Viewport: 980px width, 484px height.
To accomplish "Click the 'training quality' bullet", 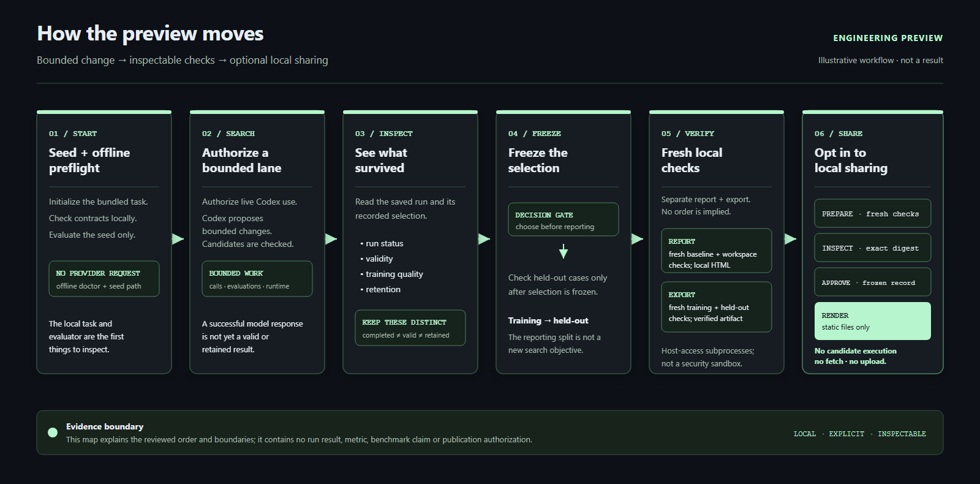I will click(391, 274).
